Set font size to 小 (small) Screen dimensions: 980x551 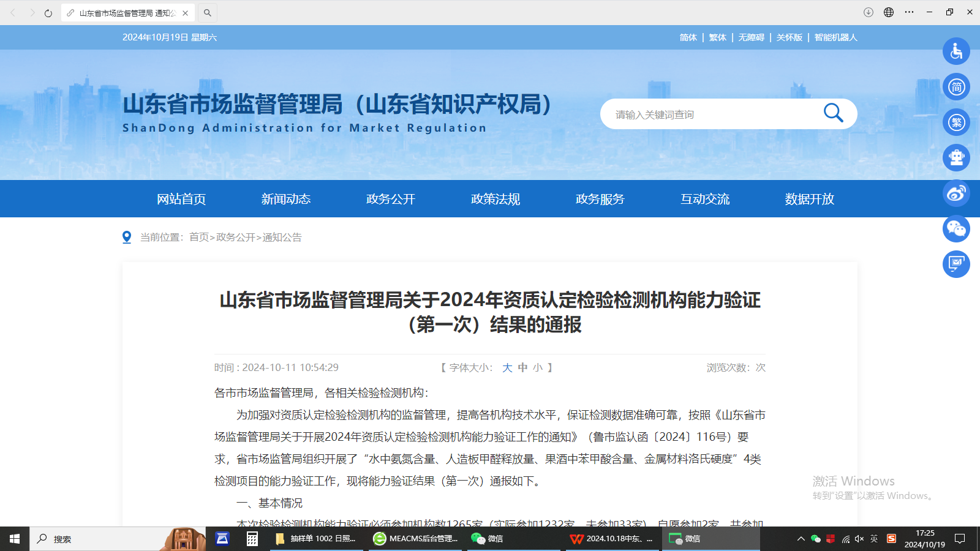click(538, 368)
